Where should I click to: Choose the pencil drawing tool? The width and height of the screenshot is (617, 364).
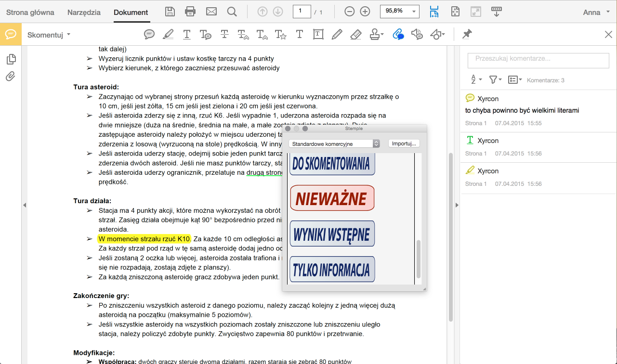[337, 34]
